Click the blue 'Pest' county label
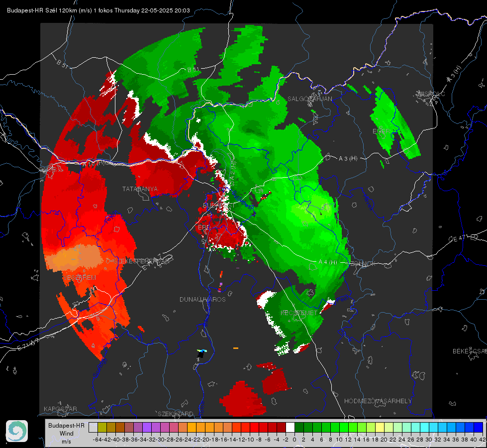 click(x=342, y=300)
